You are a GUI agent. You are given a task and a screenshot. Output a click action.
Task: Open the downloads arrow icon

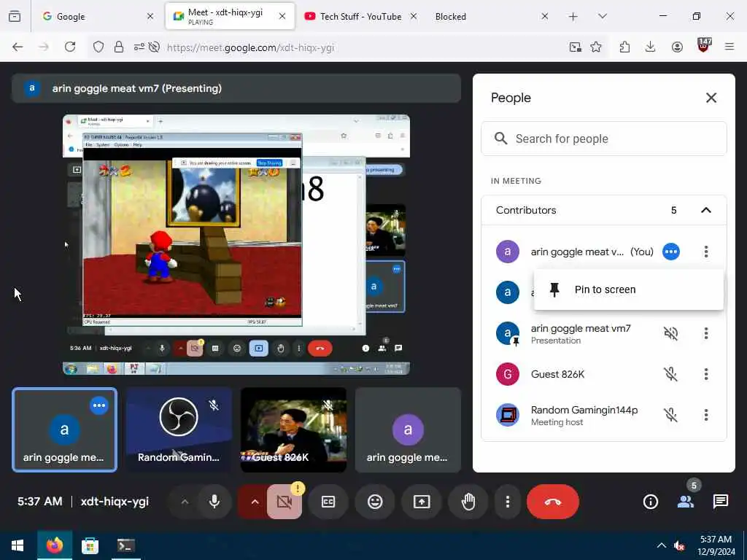[650, 47]
